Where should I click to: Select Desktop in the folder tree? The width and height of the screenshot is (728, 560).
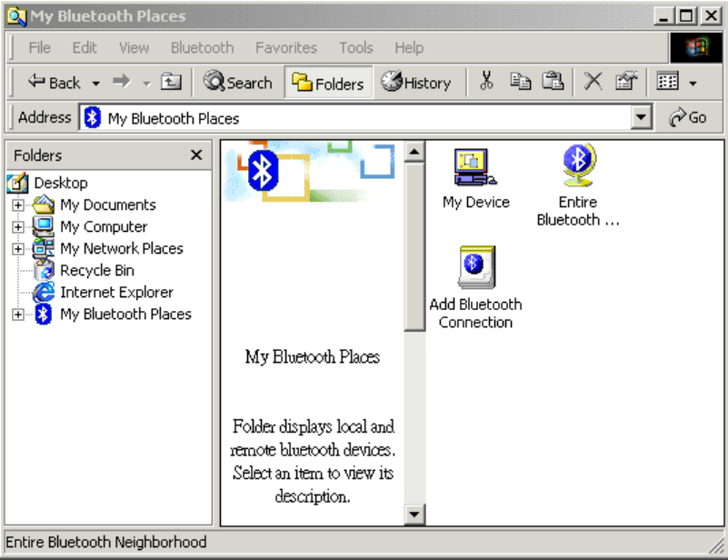[61, 183]
